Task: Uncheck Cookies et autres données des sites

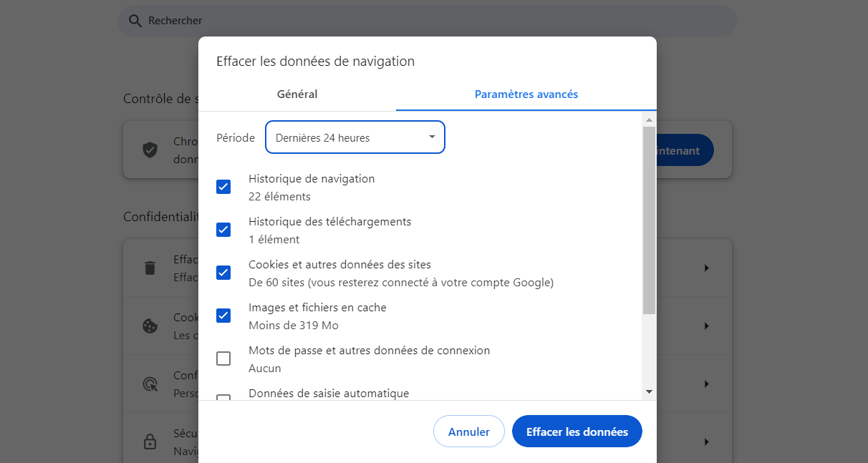Action: click(x=223, y=273)
